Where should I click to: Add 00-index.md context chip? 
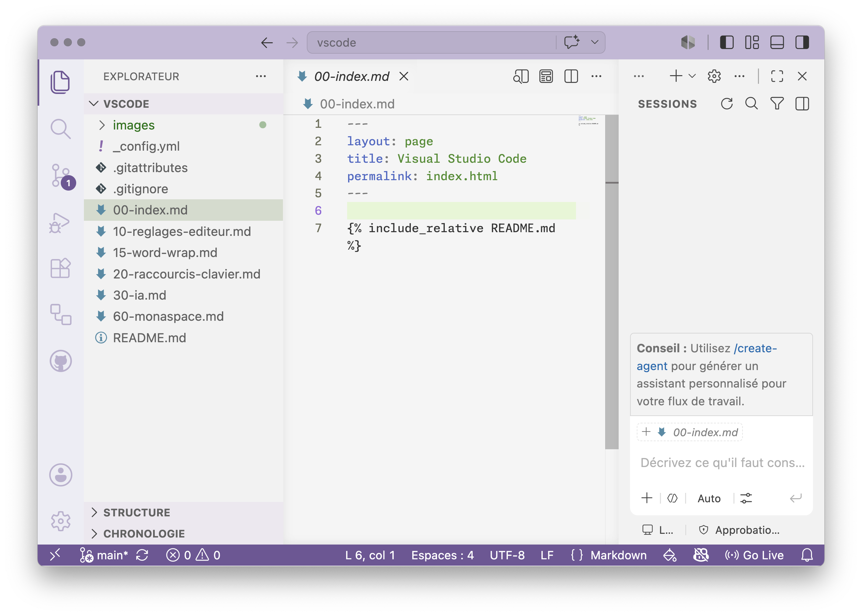[689, 432]
